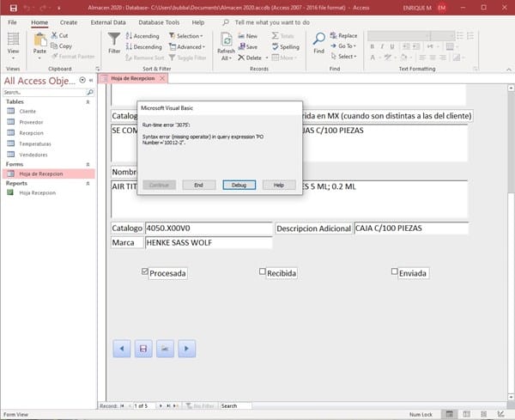Toggle the Recibida checkbox
515x420 pixels.
coord(262,271)
